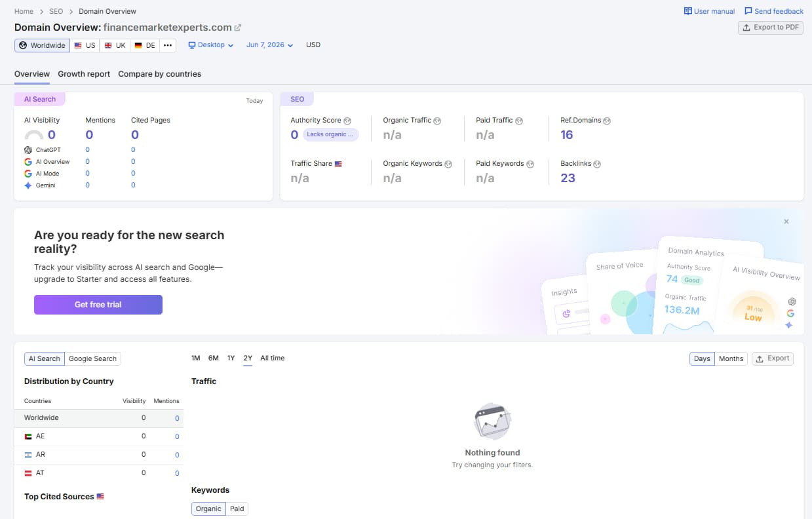Click the Today label in AI Search
The image size is (812, 519).
click(254, 101)
